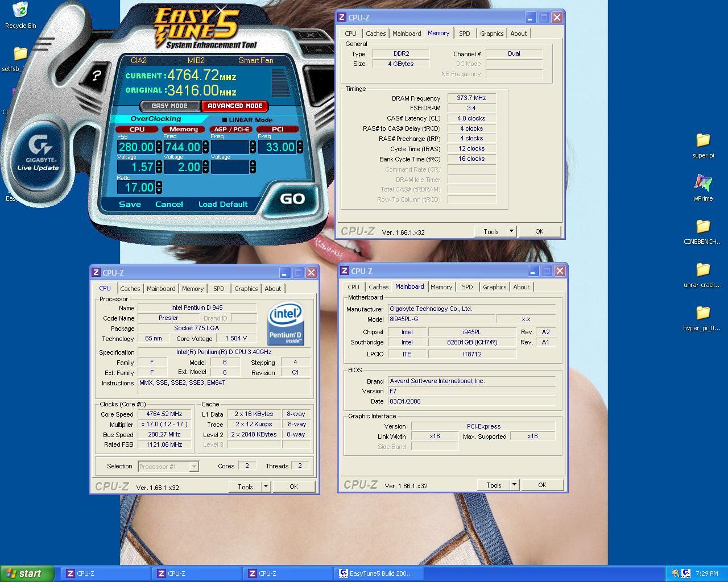This screenshot has height=582, width=728.
Task: Click Tools button in the CPU-Z CPU window
Action: click(x=245, y=487)
